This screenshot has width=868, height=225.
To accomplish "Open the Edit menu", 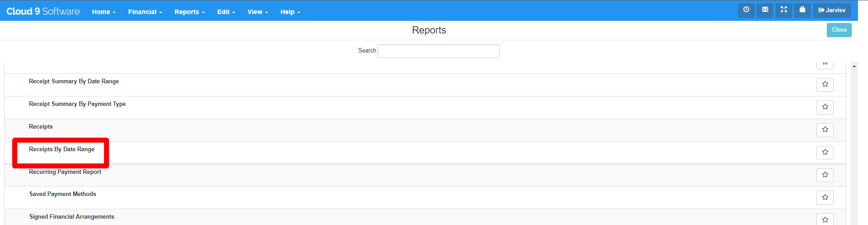I will pyautogui.click(x=226, y=12).
